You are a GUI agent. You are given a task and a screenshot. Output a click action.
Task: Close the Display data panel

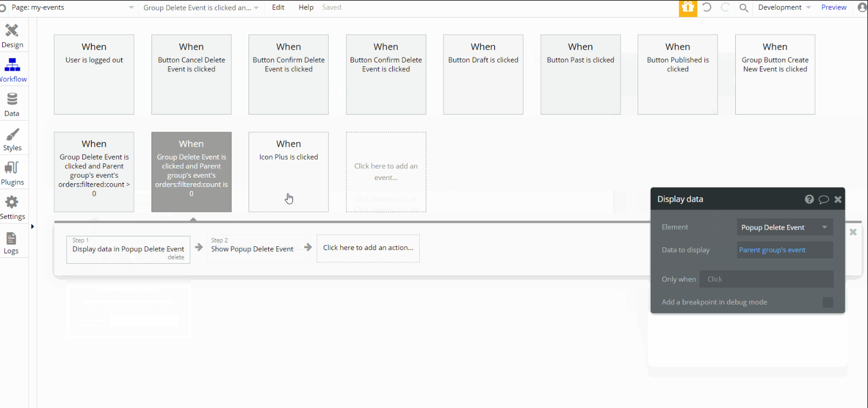tap(838, 199)
